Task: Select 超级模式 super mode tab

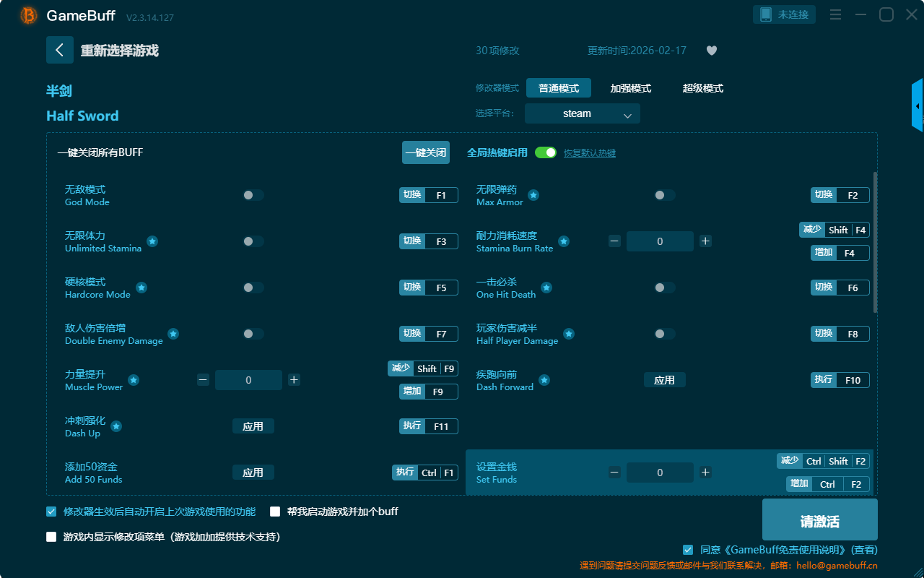Action: (702, 88)
